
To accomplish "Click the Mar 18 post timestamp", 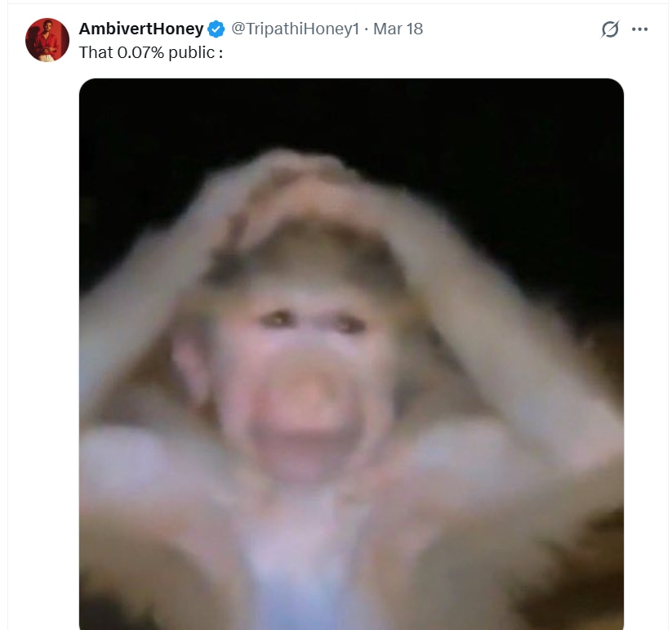I will point(398,29).
